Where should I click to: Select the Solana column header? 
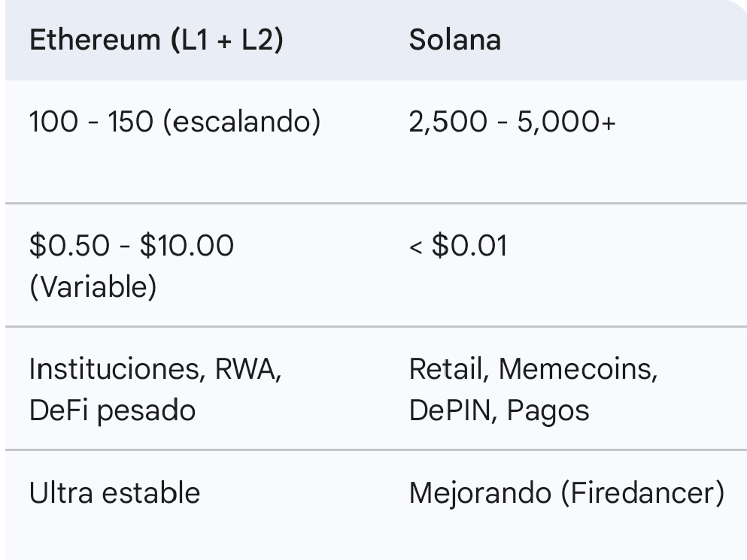(454, 40)
